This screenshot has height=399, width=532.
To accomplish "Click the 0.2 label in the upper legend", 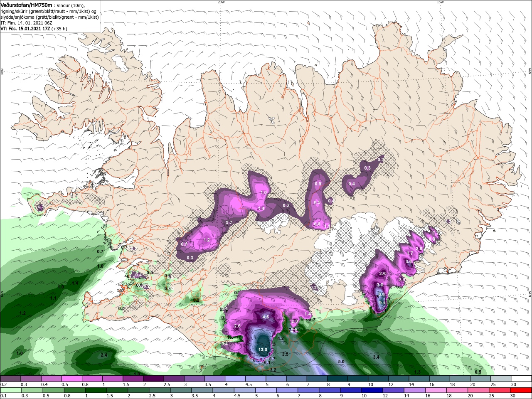I will [4, 384].
